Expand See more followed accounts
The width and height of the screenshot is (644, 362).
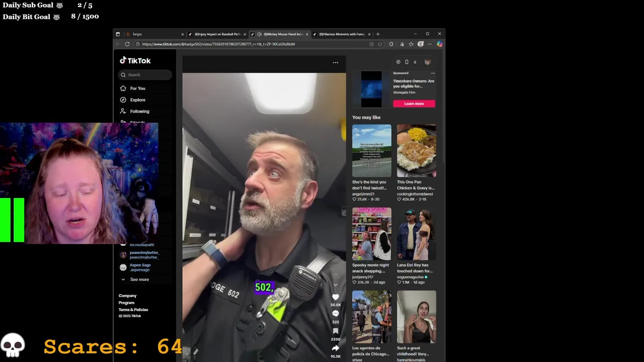point(135,280)
